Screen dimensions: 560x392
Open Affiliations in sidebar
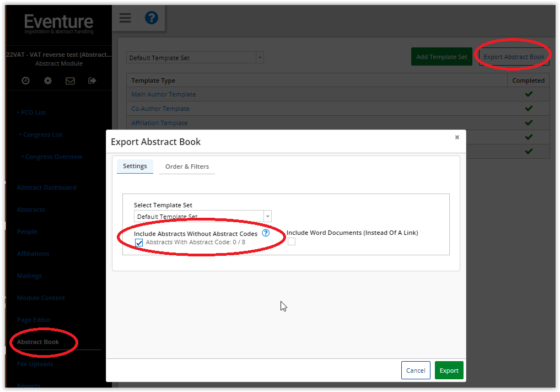33,254
